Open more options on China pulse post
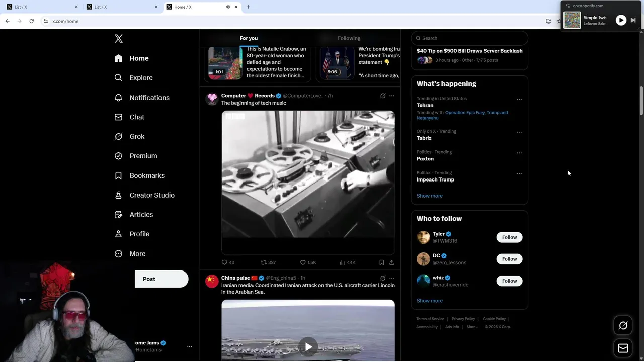This screenshot has width=644, height=362. click(392, 278)
